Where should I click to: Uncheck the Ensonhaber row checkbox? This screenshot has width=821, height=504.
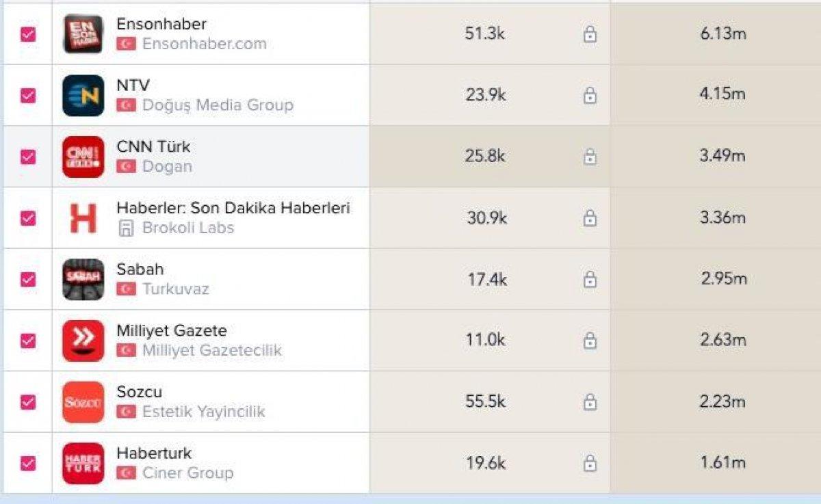click(28, 34)
